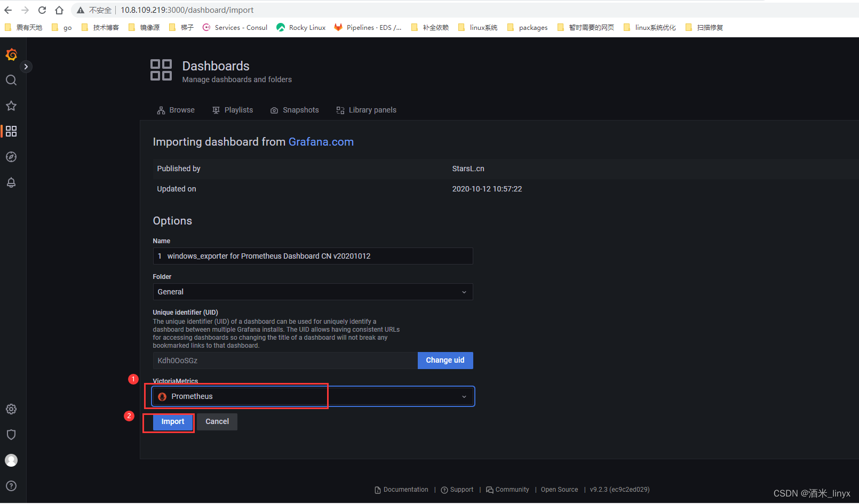Open the 票有天地 bookmark folder
Viewport: 859px width, 504px height.
point(23,28)
